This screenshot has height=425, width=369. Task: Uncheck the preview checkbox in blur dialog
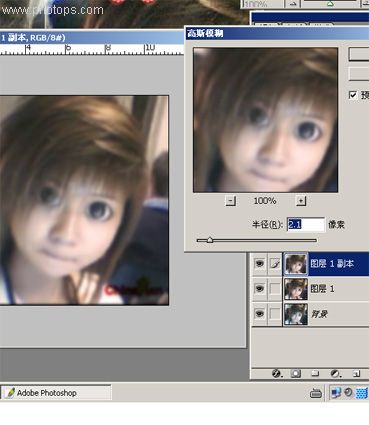pos(353,95)
